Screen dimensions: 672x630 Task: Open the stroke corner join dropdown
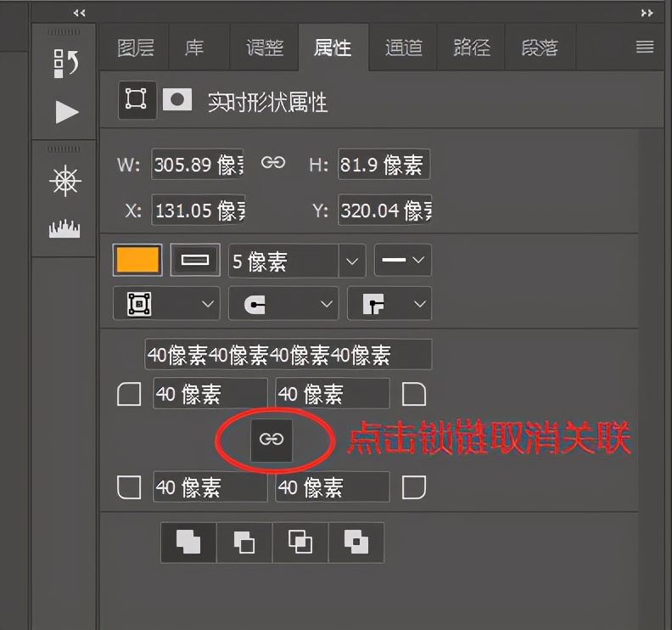point(389,304)
